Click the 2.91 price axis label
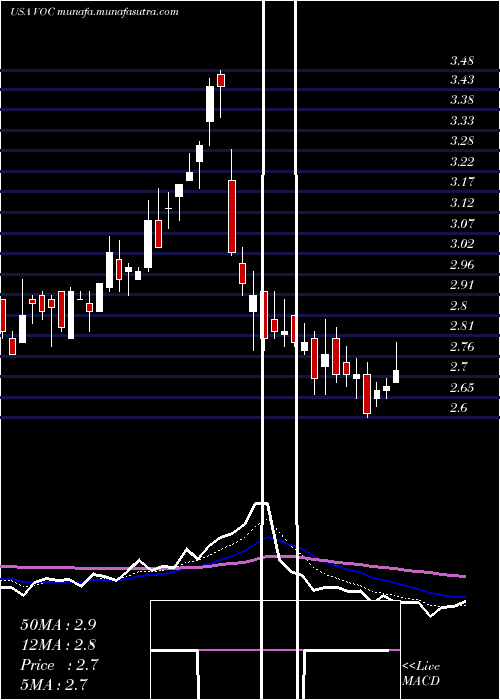The width and height of the screenshot is (500, 700). pos(462,285)
